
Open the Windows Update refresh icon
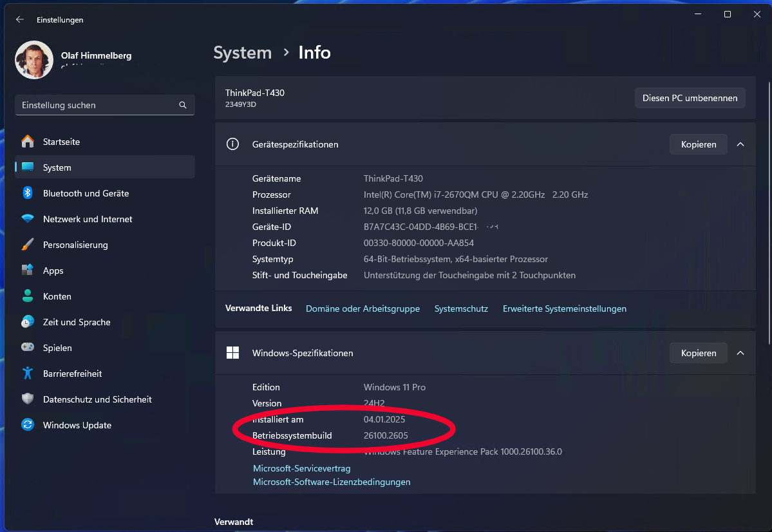pyautogui.click(x=28, y=424)
